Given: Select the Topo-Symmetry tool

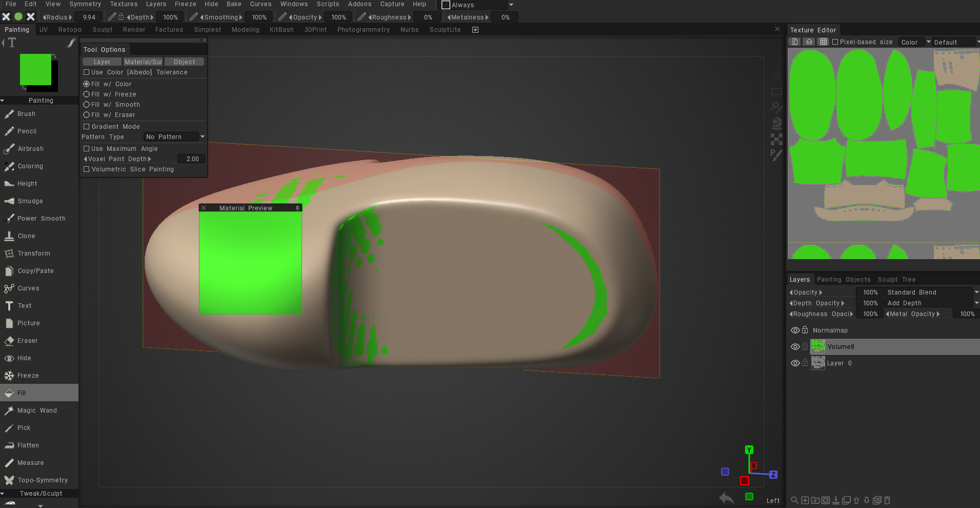Looking at the screenshot, I should (42, 480).
